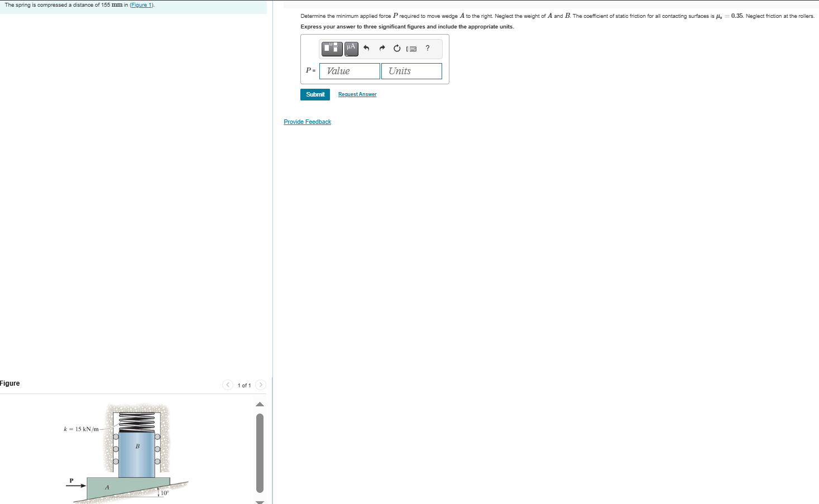Submit your answer for P

[315, 94]
